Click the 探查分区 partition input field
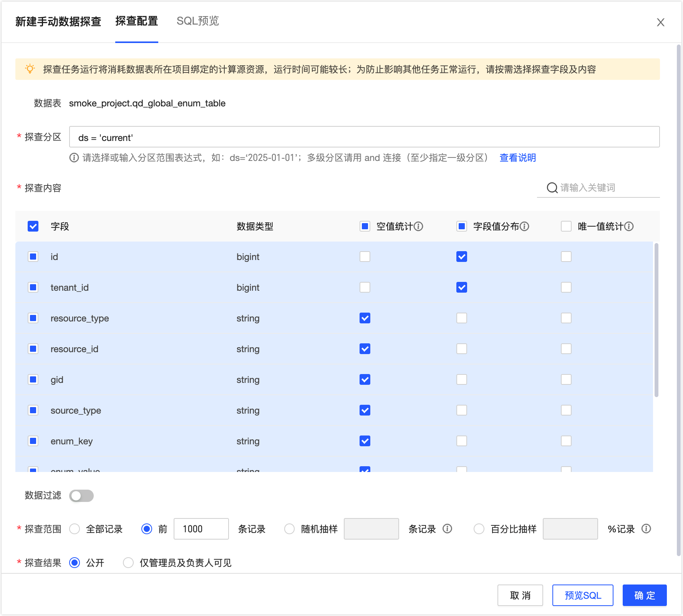 point(364,137)
